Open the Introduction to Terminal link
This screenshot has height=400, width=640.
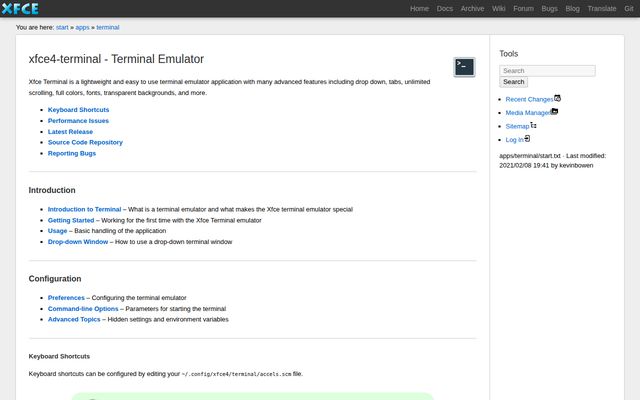[84, 209]
